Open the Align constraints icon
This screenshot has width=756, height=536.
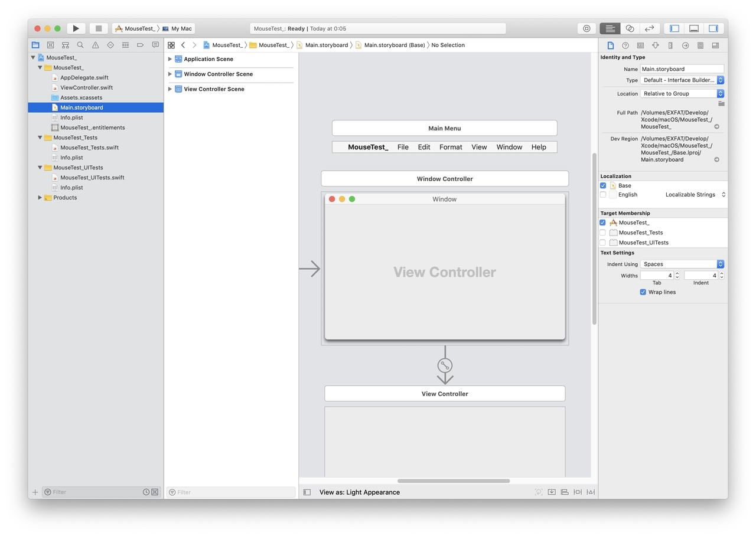(x=565, y=492)
